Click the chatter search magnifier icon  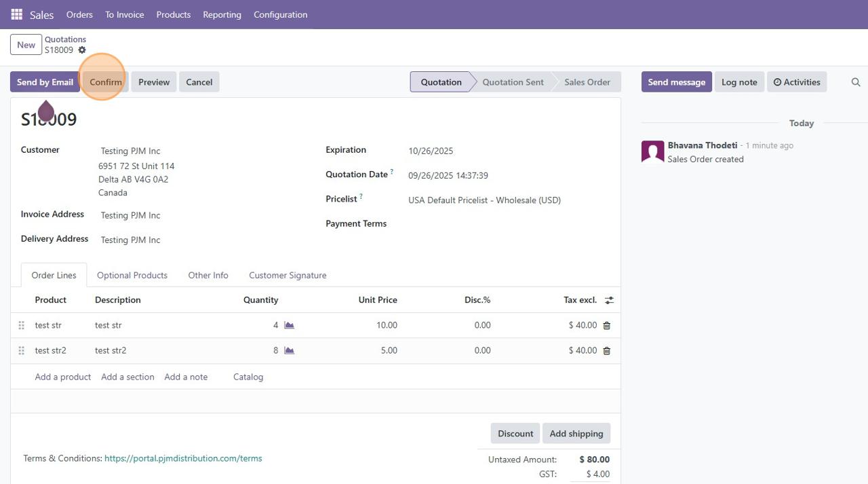pyautogui.click(x=855, y=82)
